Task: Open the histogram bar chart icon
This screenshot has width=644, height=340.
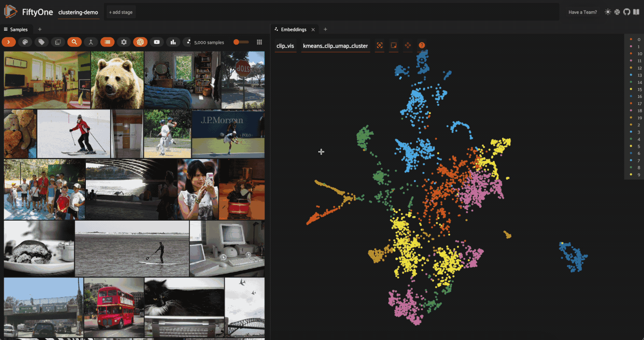Action: (173, 42)
